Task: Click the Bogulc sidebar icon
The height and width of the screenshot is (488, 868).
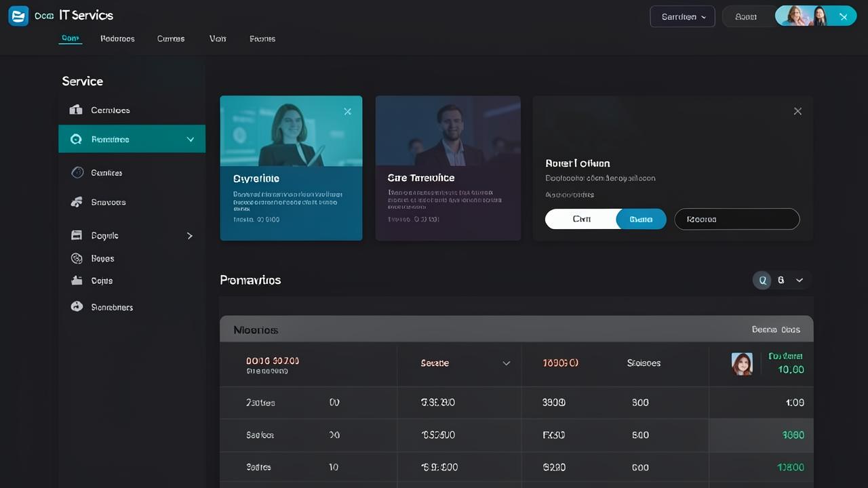Action: coord(77,235)
